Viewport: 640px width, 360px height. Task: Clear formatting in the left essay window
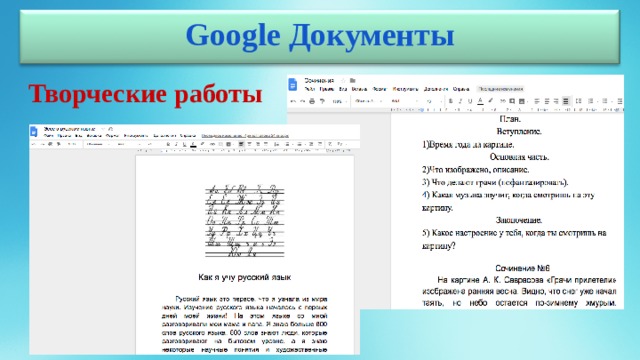(x=330, y=144)
